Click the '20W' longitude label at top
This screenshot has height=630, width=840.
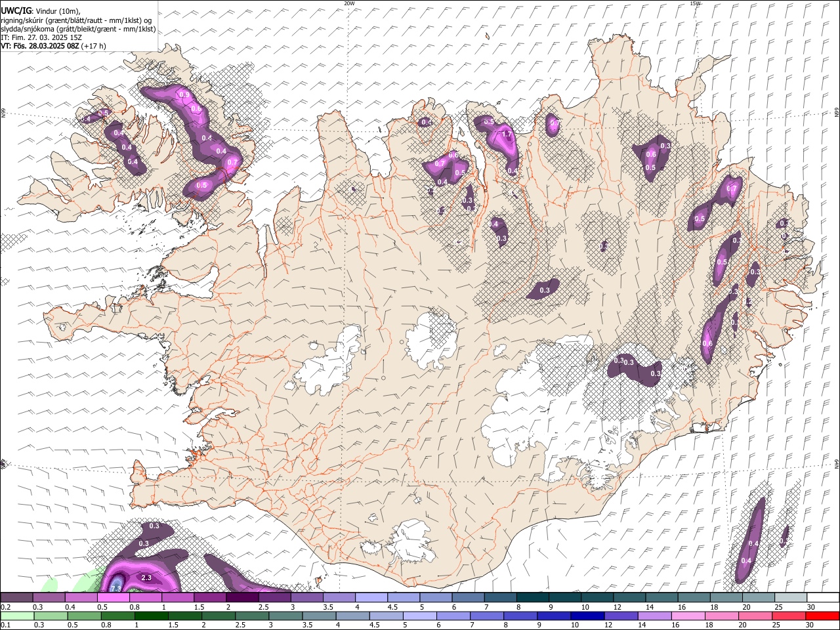click(349, 3)
